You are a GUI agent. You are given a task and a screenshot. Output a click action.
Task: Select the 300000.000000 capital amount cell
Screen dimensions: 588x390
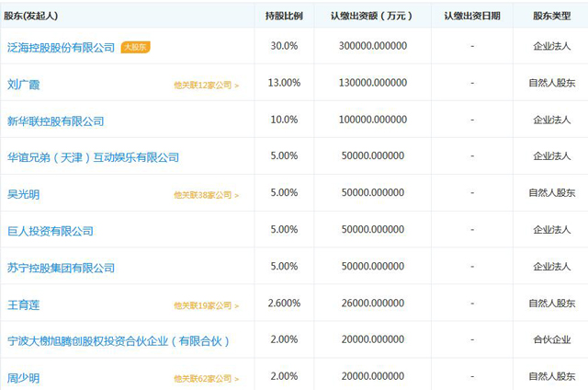[x=373, y=46]
